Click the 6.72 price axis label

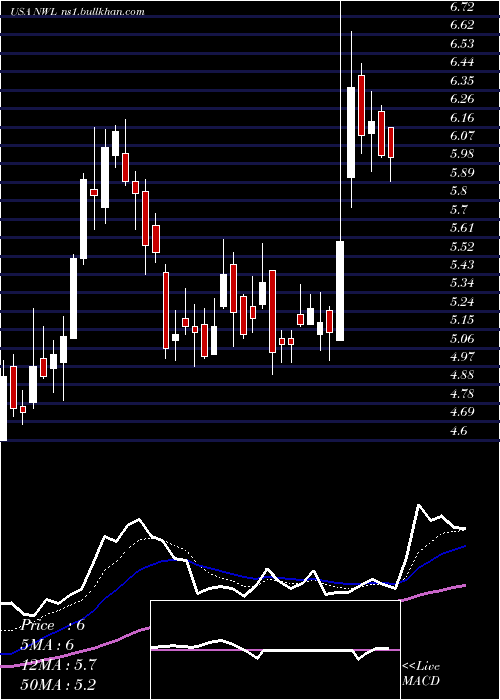[x=462, y=6]
